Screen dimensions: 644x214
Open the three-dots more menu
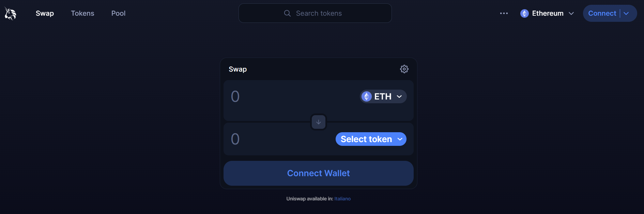point(504,13)
